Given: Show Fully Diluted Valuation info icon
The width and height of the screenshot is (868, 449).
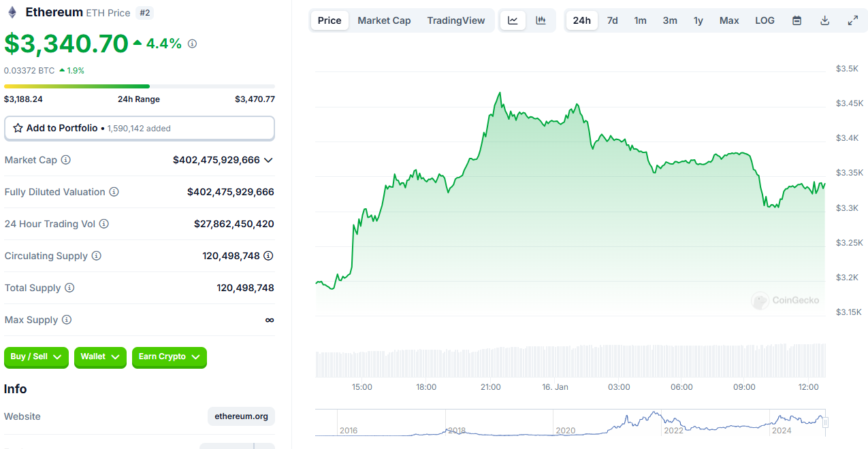Looking at the screenshot, I should click(x=114, y=192).
